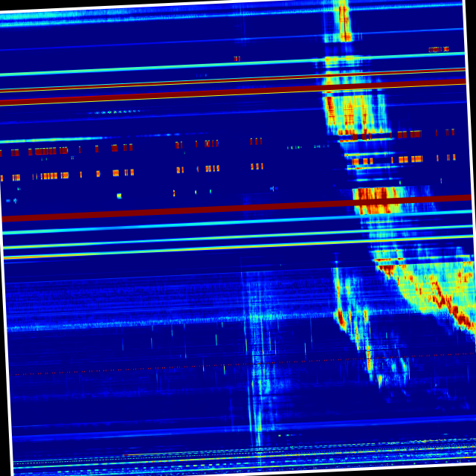Image resolution: width=476 pixels, height=476 pixels.
Task: Select the isolated small red mark near top center
Action: (237, 59)
